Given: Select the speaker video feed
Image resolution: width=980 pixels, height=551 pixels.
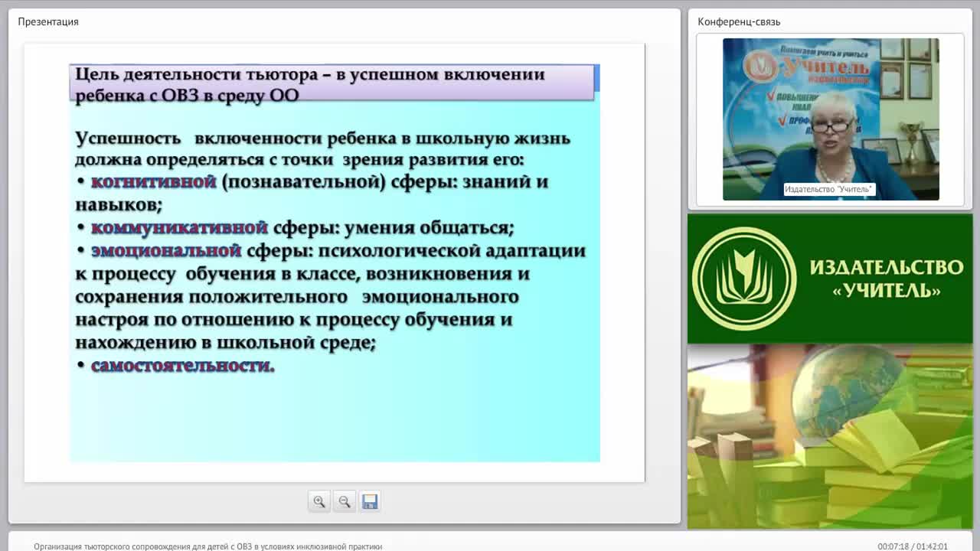Looking at the screenshot, I should tap(831, 119).
